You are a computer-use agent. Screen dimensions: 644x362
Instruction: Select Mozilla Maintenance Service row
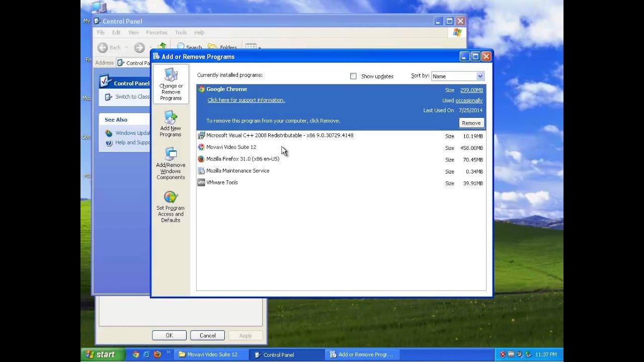click(x=341, y=171)
